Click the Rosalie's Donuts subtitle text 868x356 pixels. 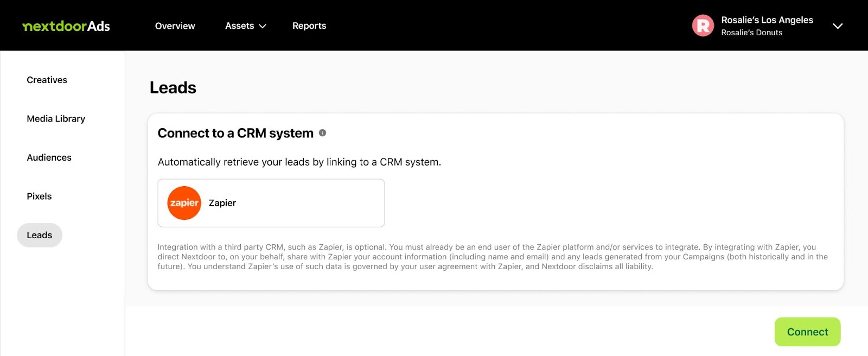(752, 33)
